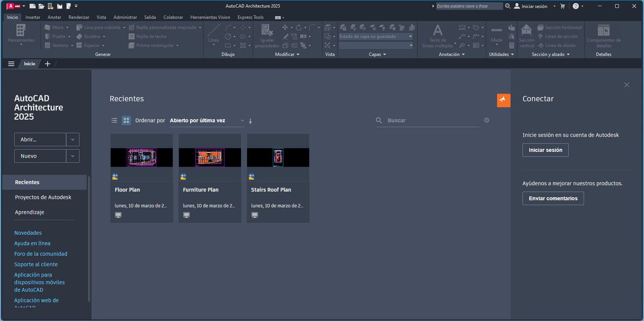This screenshot has width=644, height=321.
Task: Click the shopping cart icon
Action: tap(562, 6)
